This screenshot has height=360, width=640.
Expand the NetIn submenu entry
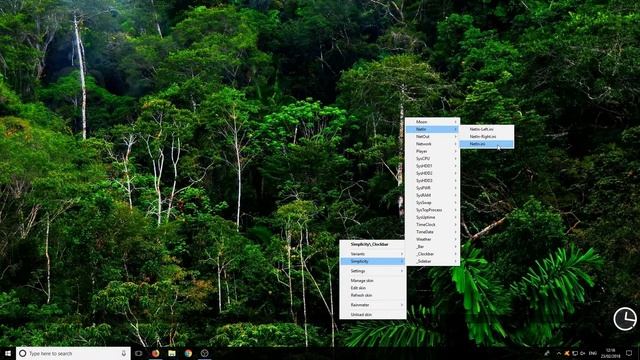click(x=432, y=129)
